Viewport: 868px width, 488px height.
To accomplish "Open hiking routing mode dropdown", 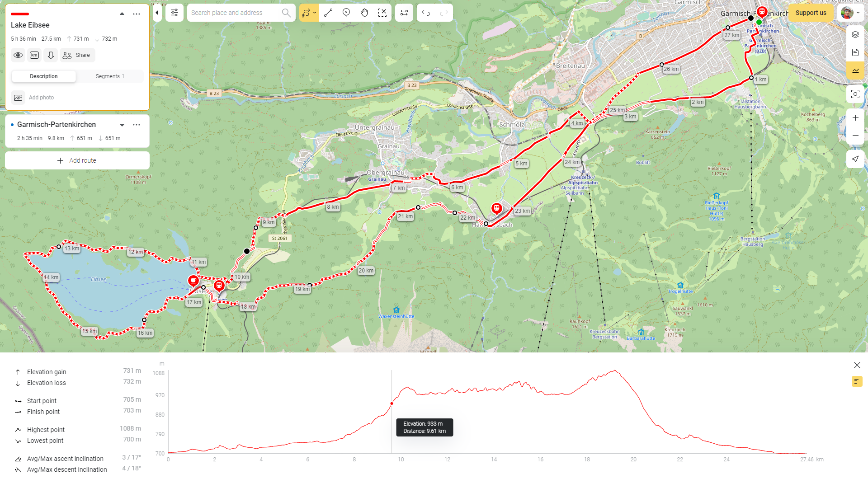I will coord(315,13).
